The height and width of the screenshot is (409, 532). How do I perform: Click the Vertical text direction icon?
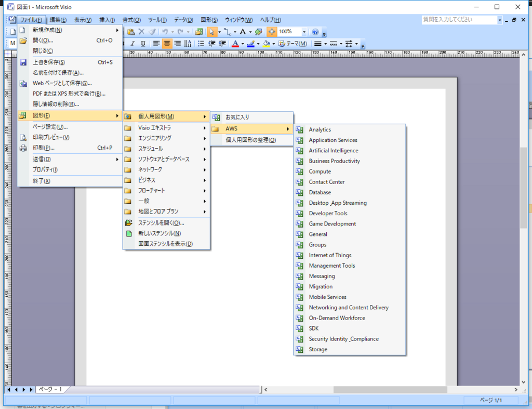[x=188, y=44]
